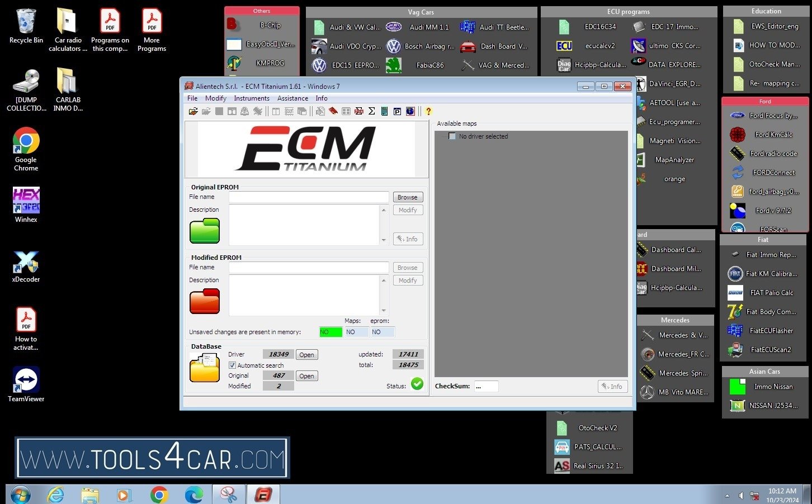Click the Driver count value 18349

[278, 354]
